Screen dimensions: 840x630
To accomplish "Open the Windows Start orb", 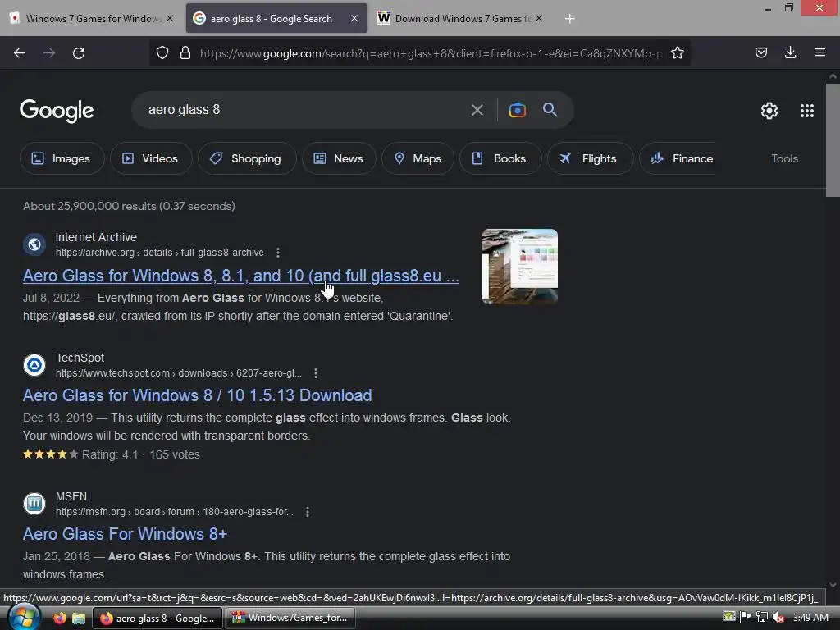I will (x=24, y=618).
